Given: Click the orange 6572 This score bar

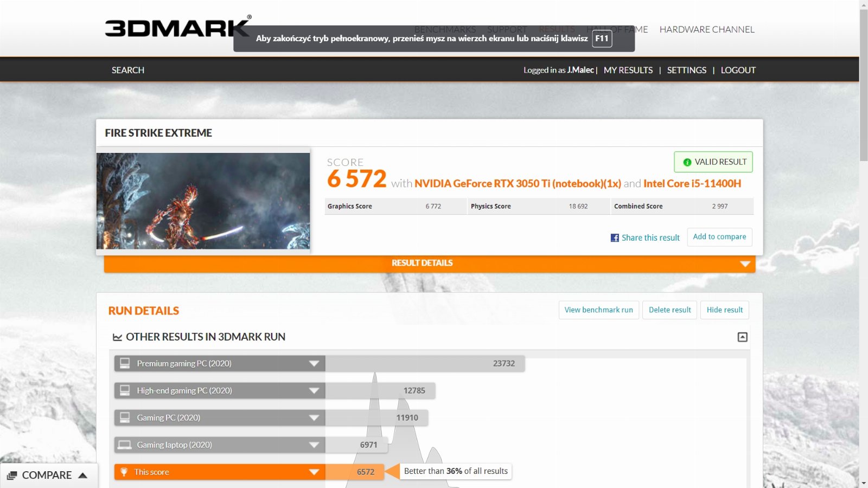Looking at the screenshot, I should pos(354,472).
